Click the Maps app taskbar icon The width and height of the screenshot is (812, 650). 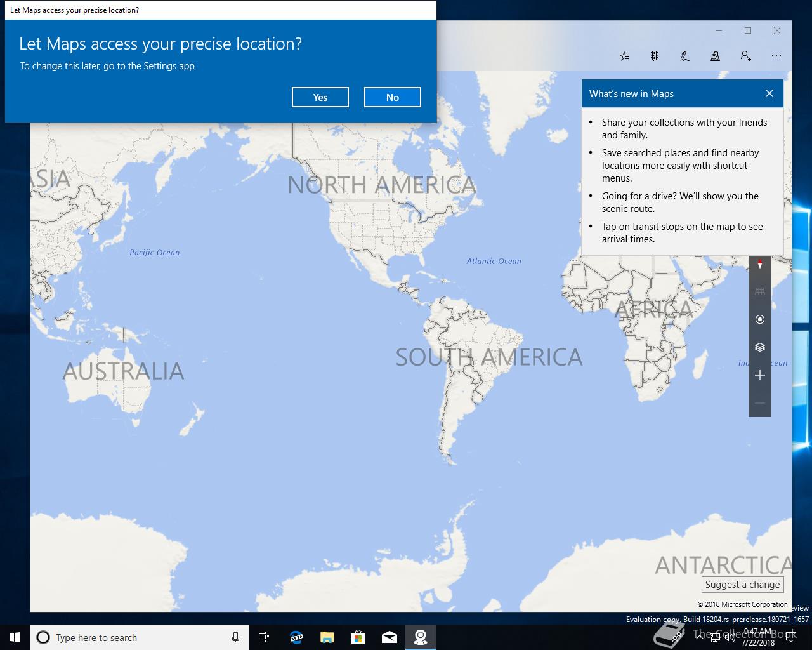pyautogui.click(x=420, y=637)
